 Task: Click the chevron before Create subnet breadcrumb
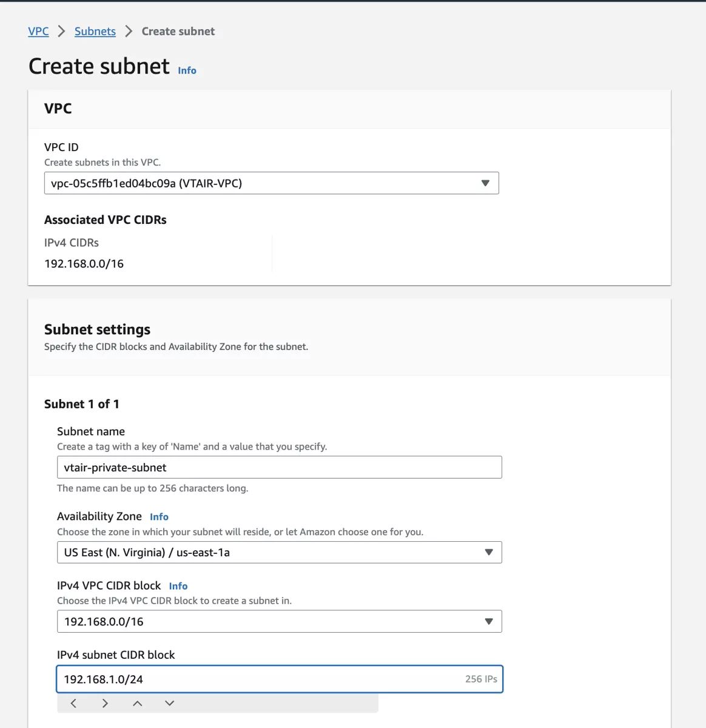[x=128, y=31]
